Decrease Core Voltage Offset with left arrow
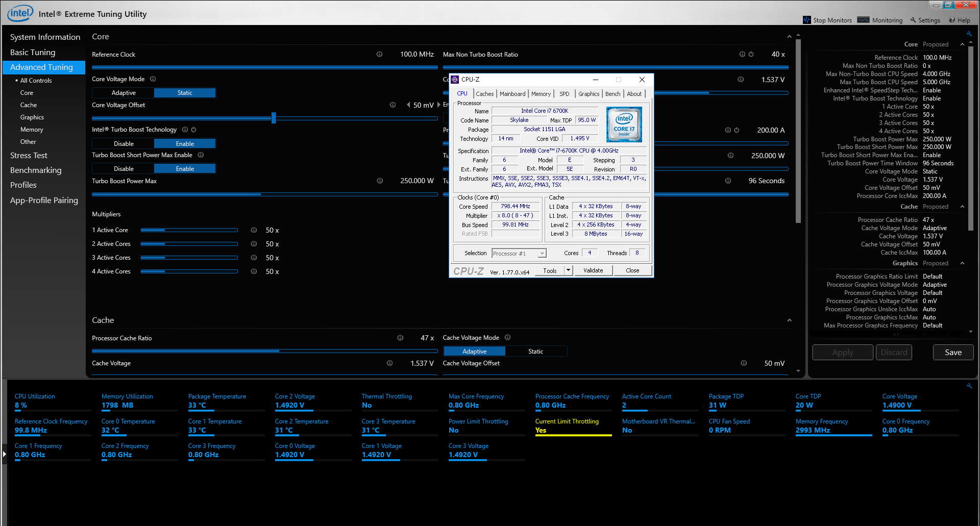This screenshot has width=980, height=526. coord(408,105)
